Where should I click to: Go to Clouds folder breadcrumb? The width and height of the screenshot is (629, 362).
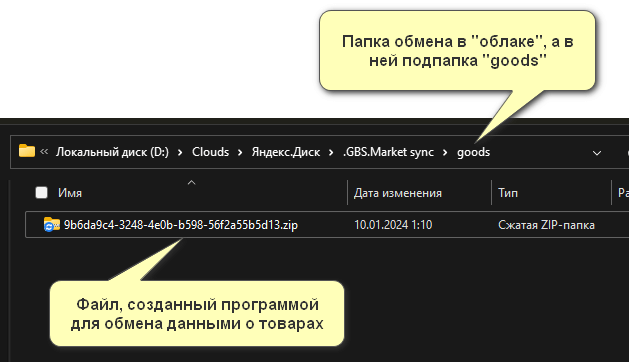(x=210, y=152)
